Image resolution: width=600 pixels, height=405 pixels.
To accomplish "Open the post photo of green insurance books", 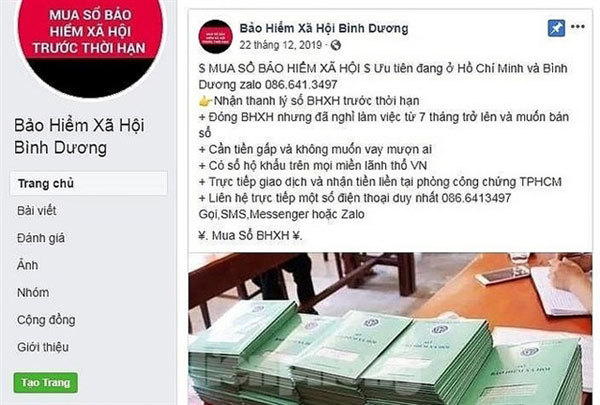I will 390,328.
